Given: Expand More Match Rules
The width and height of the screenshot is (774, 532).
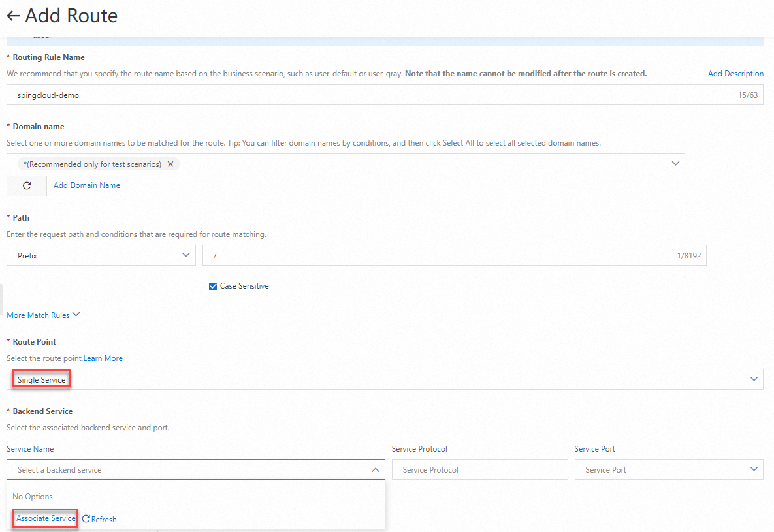Looking at the screenshot, I should 43,315.
